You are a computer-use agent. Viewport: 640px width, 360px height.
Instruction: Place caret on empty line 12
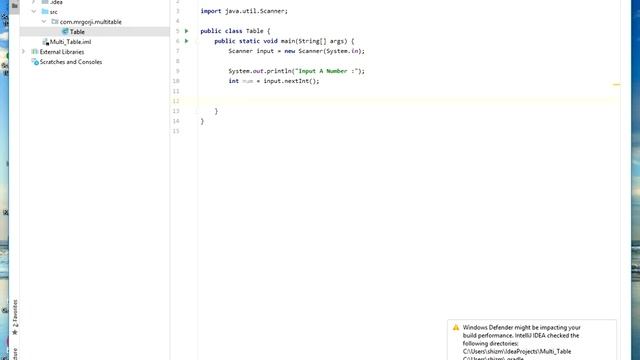[408, 101]
